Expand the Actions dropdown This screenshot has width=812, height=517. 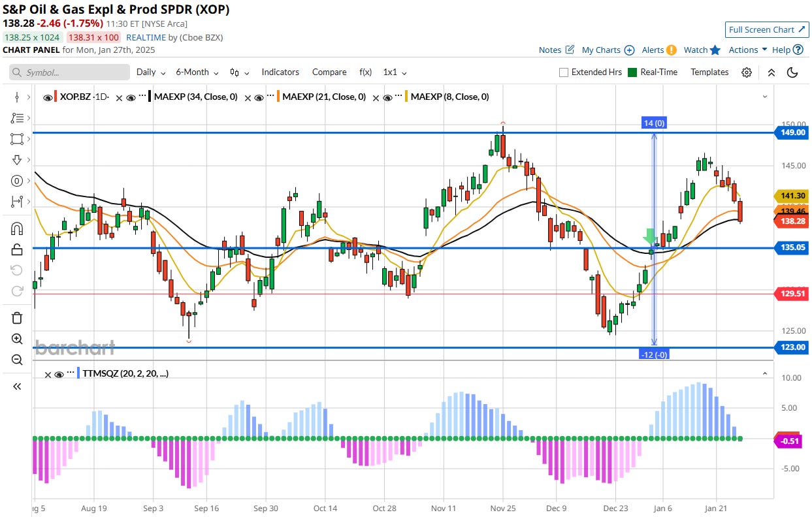coord(748,50)
